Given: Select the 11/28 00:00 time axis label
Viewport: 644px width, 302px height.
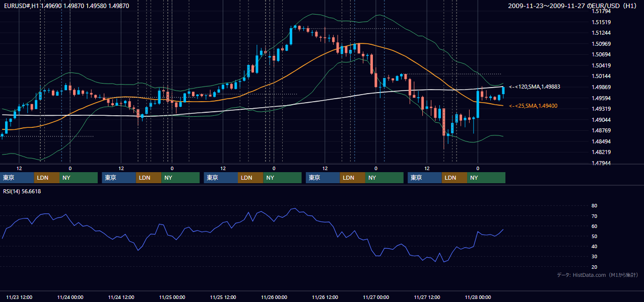Looking at the screenshot, I should [478, 297].
